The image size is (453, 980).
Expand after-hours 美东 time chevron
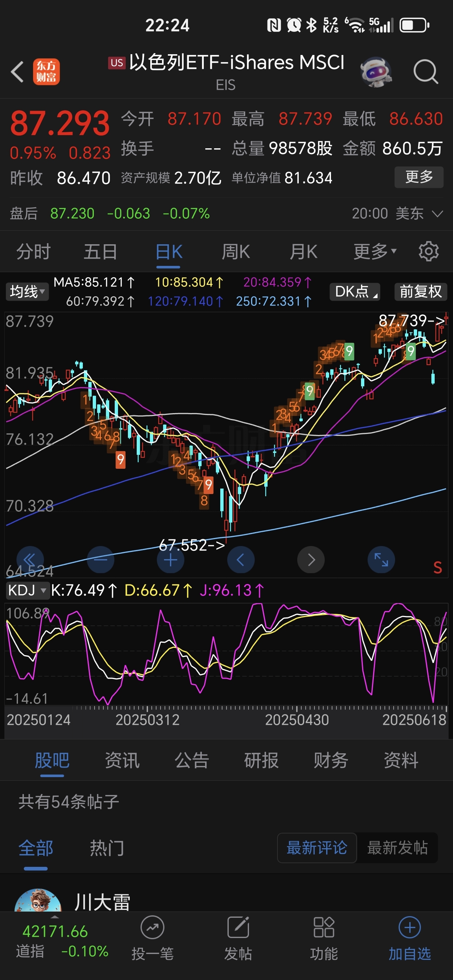[438, 214]
